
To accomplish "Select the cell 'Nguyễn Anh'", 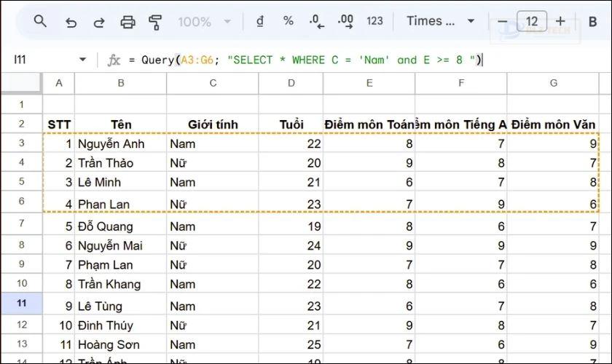I will 121,143.
